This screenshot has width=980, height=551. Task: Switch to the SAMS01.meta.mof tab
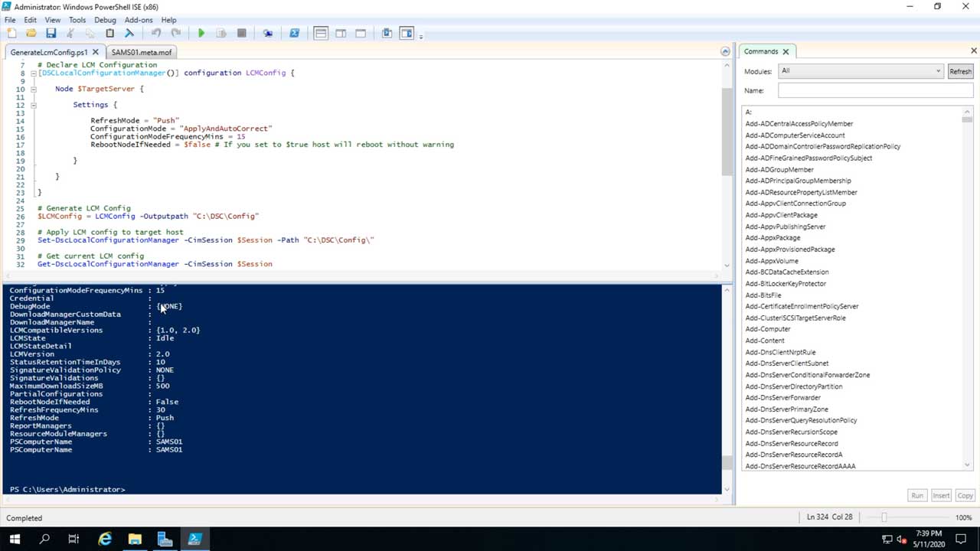tap(142, 52)
